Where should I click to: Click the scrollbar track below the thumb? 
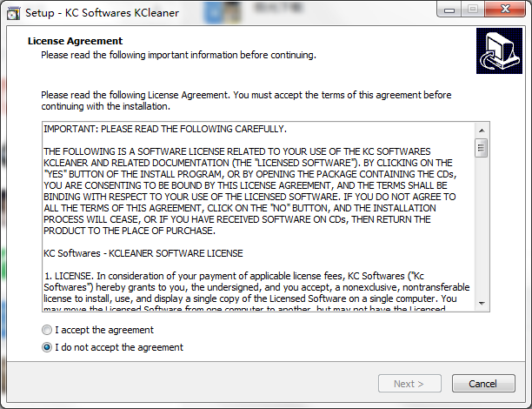(x=482, y=227)
